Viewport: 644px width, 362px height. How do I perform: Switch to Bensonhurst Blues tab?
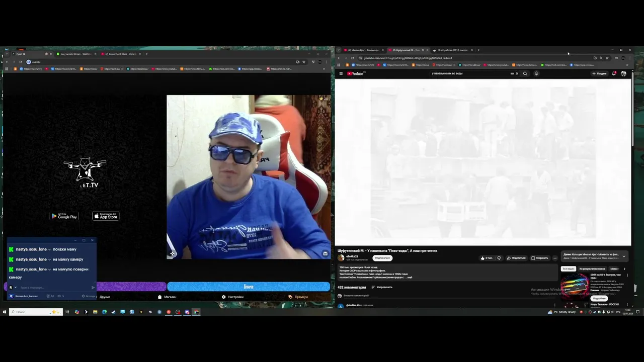click(x=120, y=54)
